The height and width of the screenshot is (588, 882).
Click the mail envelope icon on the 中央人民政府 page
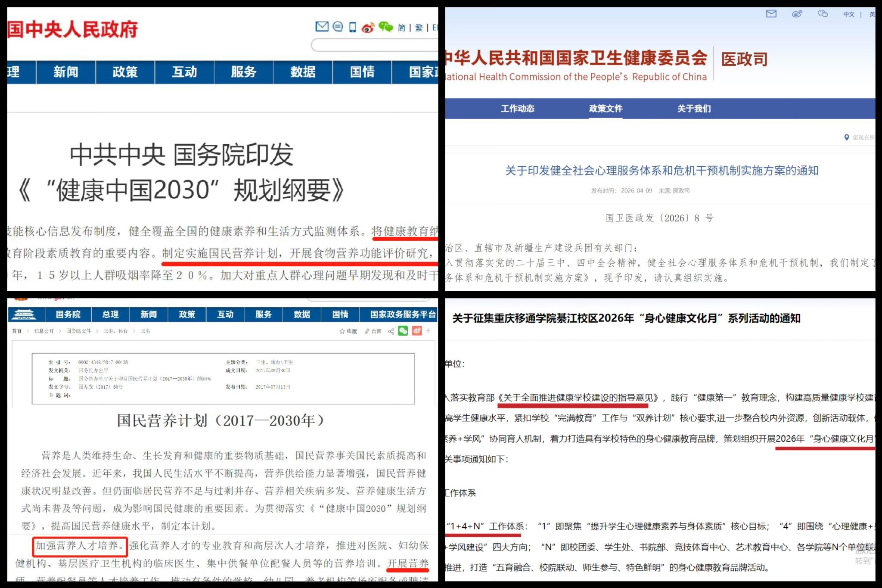322,27
